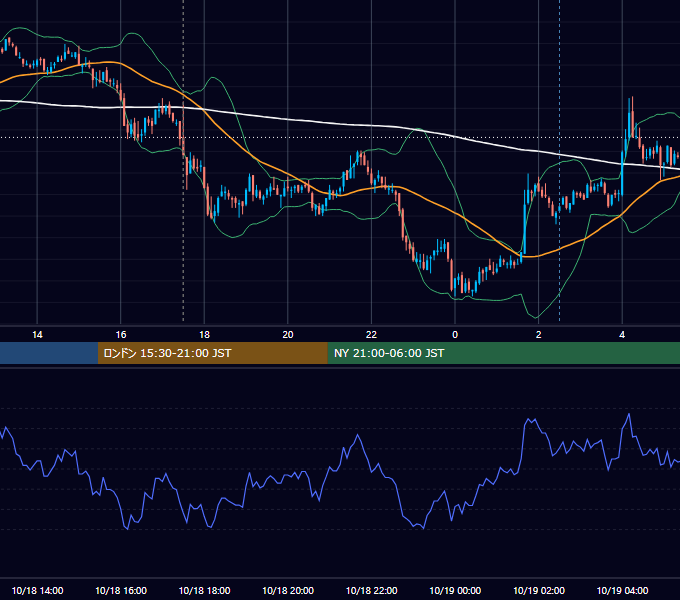Select the 10/18 20:00 time label
680x600 pixels.
coord(288,590)
